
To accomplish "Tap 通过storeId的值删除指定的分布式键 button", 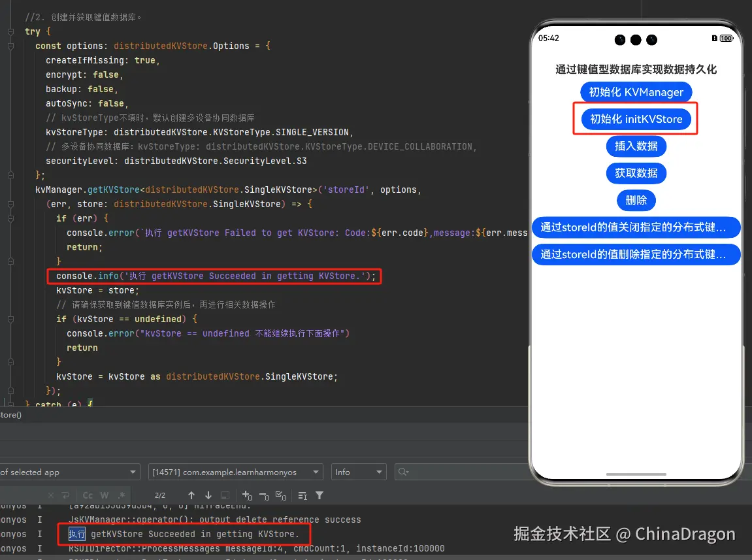I will coord(636,254).
